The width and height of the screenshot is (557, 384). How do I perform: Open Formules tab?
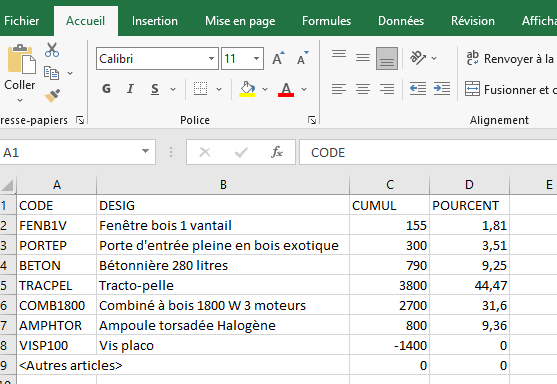pos(326,21)
